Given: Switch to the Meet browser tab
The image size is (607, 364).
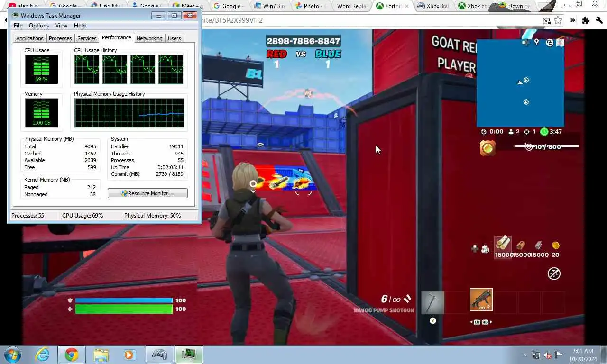Looking at the screenshot, I should pyautogui.click(x=188, y=6).
